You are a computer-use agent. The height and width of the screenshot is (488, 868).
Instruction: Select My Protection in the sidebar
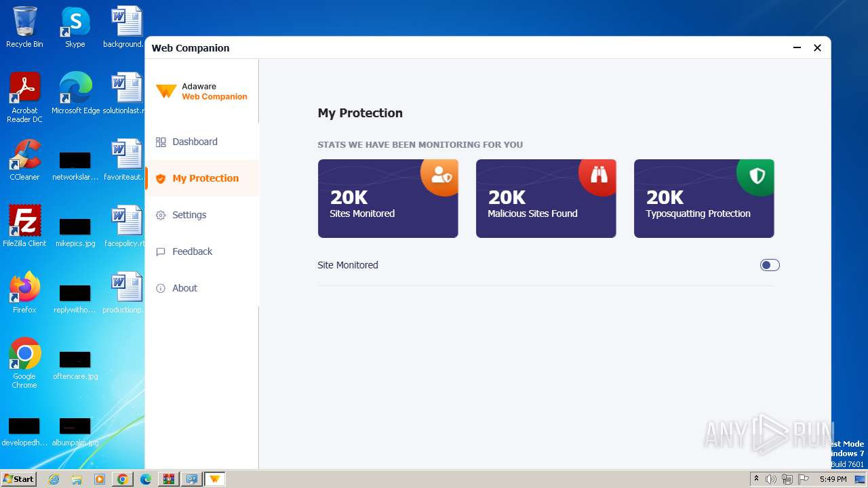202,178
